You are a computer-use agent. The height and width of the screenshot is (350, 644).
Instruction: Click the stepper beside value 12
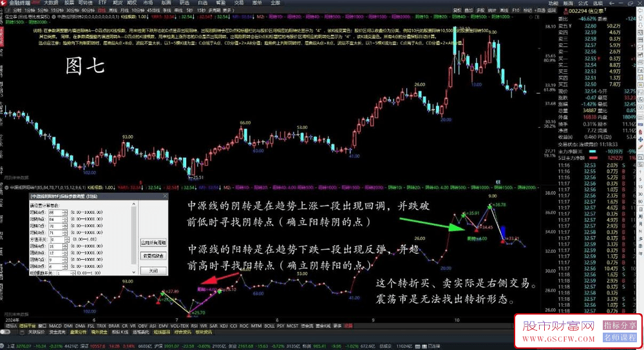pos(65,253)
